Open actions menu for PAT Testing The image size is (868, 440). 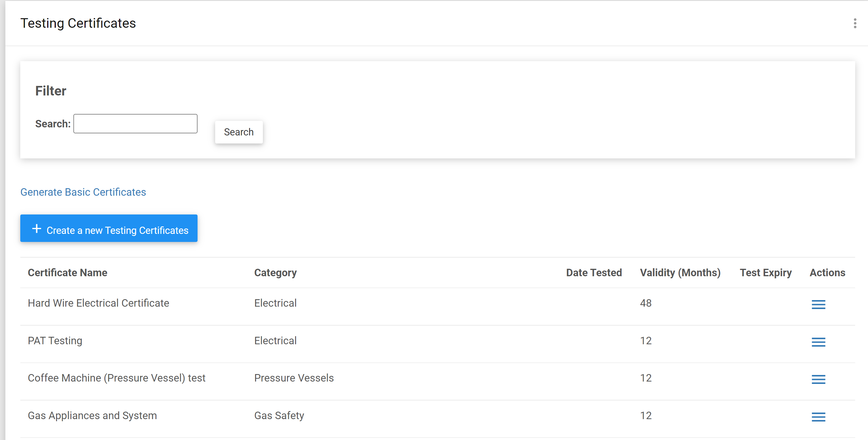point(818,342)
